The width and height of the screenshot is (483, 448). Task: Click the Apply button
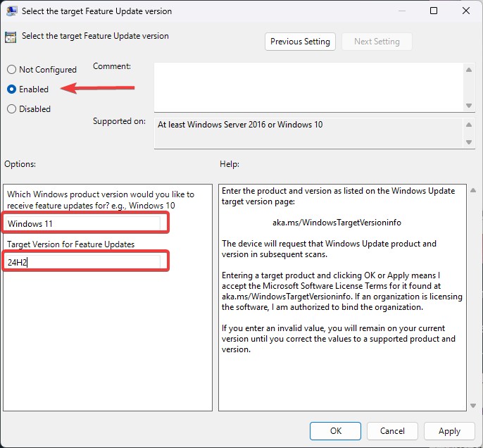coord(449,431)
